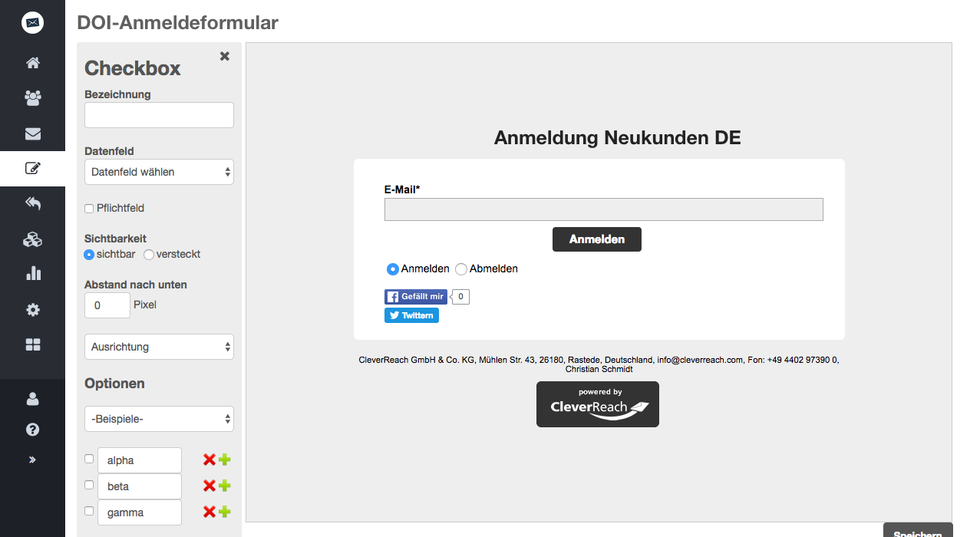The width and height of the screenshot is (980, 537).
Task: Click the Facebook like count 0
Action: click(x=460, y=297)
